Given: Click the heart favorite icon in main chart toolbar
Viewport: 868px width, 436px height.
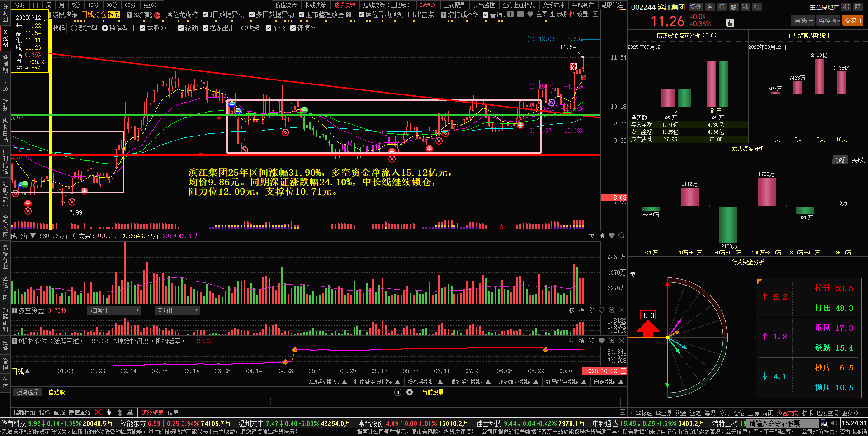Looking at the screenshot, I should tap(530, 14).
